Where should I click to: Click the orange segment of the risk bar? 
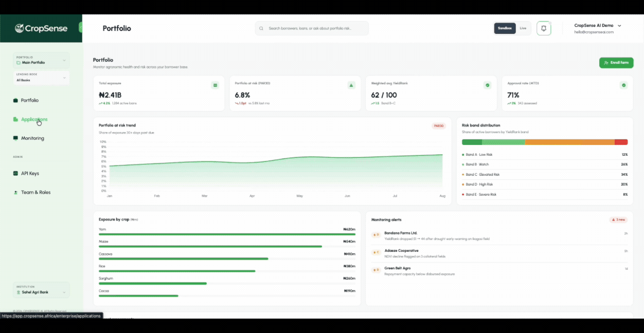pos(570,142)
